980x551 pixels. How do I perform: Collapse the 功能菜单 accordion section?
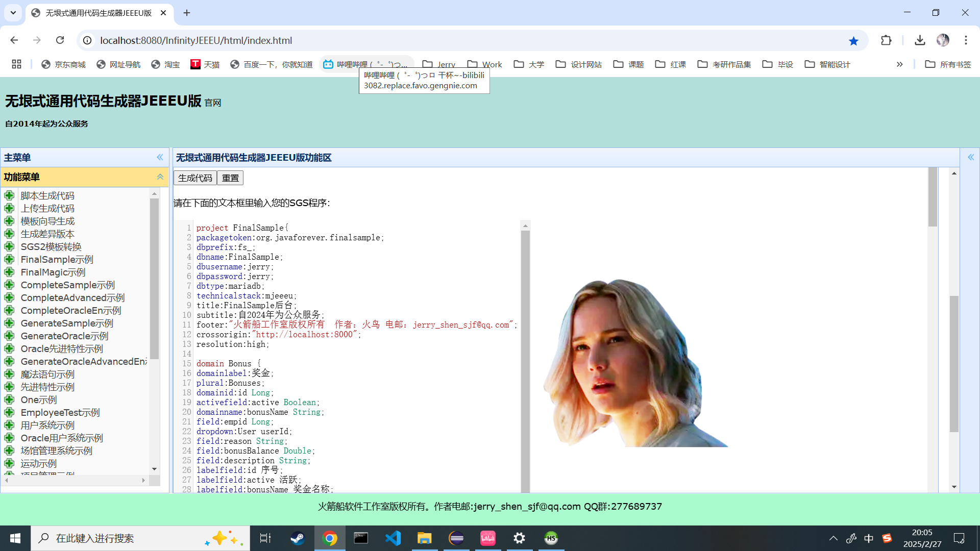click(160, 177)
